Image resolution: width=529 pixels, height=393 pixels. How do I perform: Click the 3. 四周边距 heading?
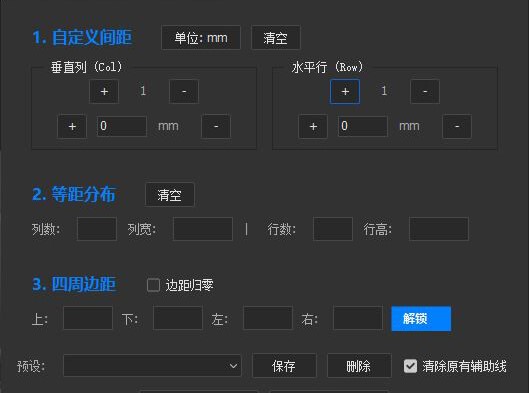tap(74, 284)
